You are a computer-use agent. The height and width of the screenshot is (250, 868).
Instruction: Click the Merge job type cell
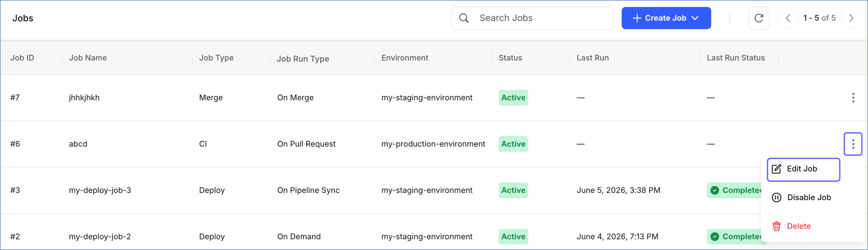[x=211, y=98]
